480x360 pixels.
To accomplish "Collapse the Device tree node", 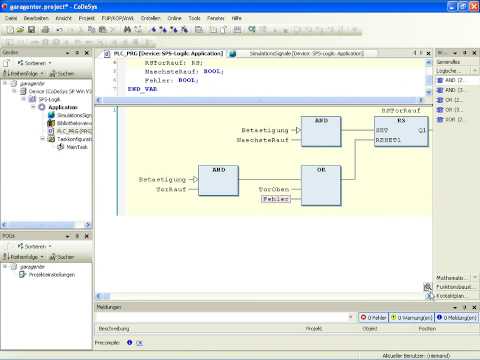I will pyautogui.click(x=14, y=91).
